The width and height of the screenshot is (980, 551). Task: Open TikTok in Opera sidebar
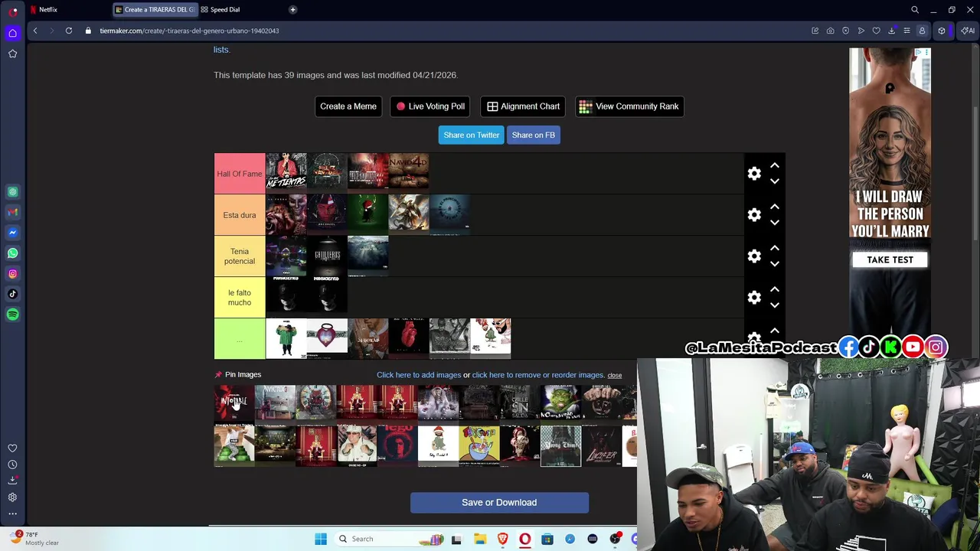[12, 294]
